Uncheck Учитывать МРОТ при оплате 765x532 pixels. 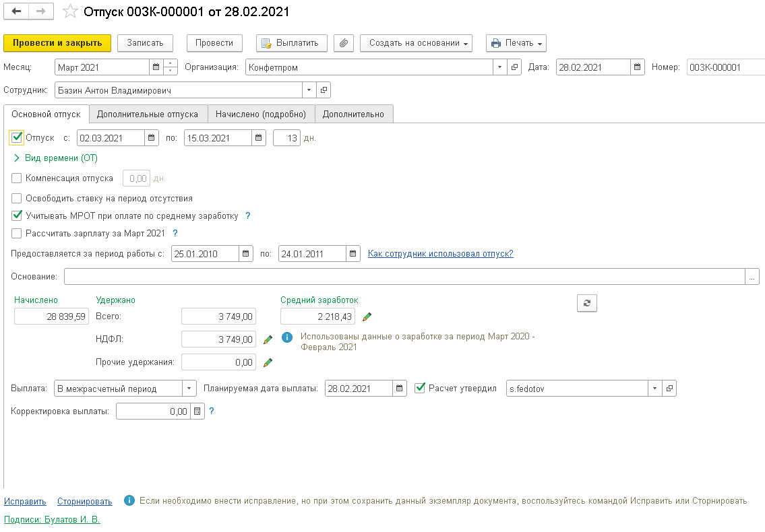(x=17, y=216)
